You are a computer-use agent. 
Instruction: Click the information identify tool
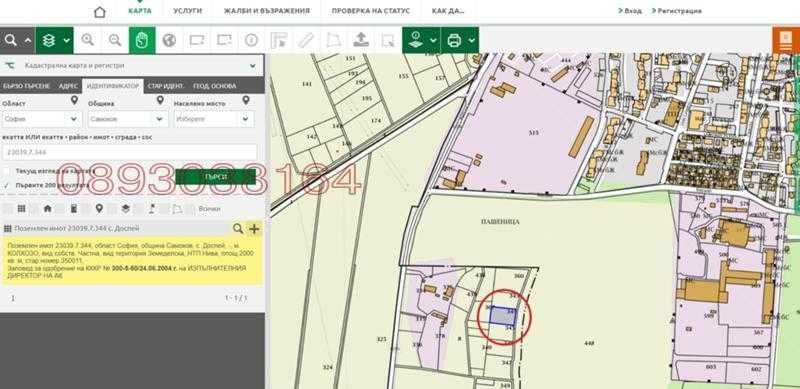251,40
